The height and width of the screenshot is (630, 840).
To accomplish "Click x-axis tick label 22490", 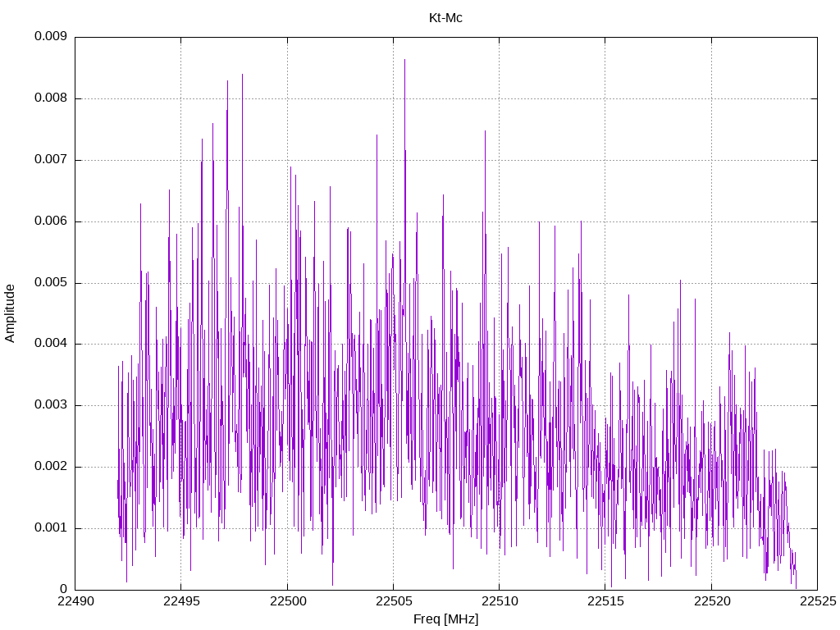I will 75,601.
